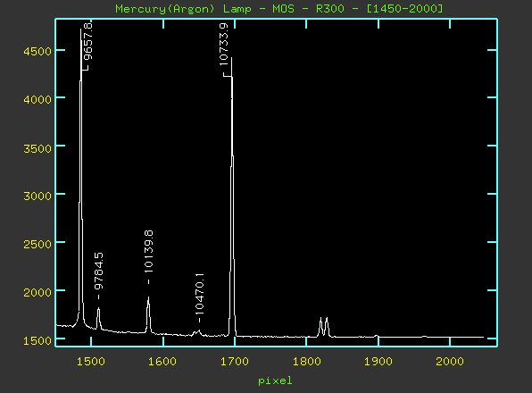Click the 4500 y-axis tick label
Image resolution: width=532 pixels, height=393 pixels.
(37, 51)
